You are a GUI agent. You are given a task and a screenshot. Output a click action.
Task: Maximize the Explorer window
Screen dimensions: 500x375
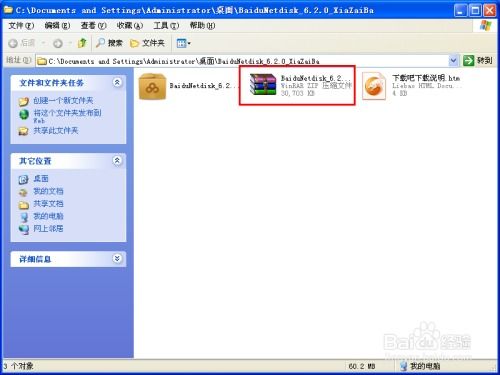(x=475, y=11)
